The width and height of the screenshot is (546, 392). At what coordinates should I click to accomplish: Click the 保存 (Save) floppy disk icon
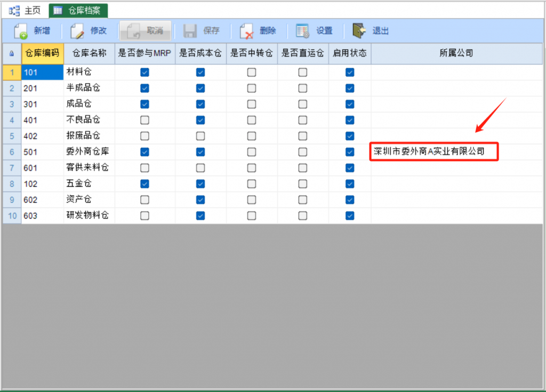tap(190, 31)
